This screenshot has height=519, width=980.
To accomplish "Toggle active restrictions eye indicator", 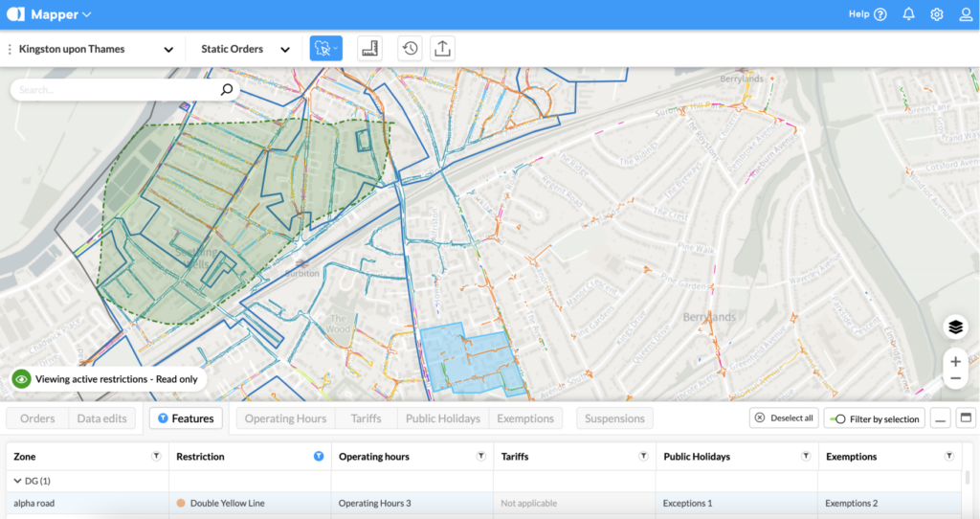I will (x=21, y=379).
